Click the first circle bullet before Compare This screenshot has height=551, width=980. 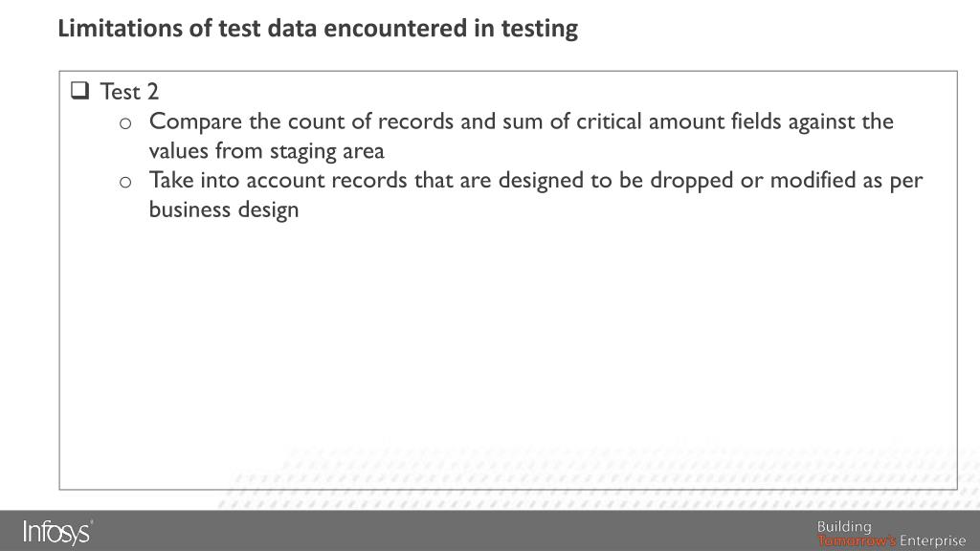(125, 123)
